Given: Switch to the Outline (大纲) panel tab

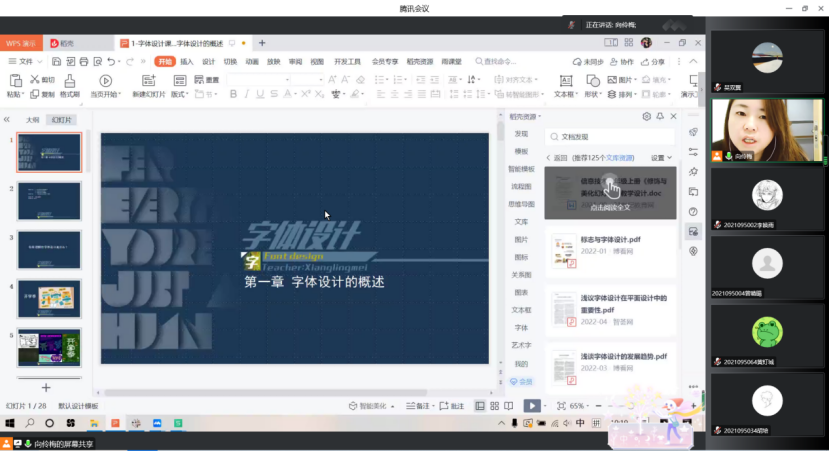Looking at the screenshot, I should [32, 120].
